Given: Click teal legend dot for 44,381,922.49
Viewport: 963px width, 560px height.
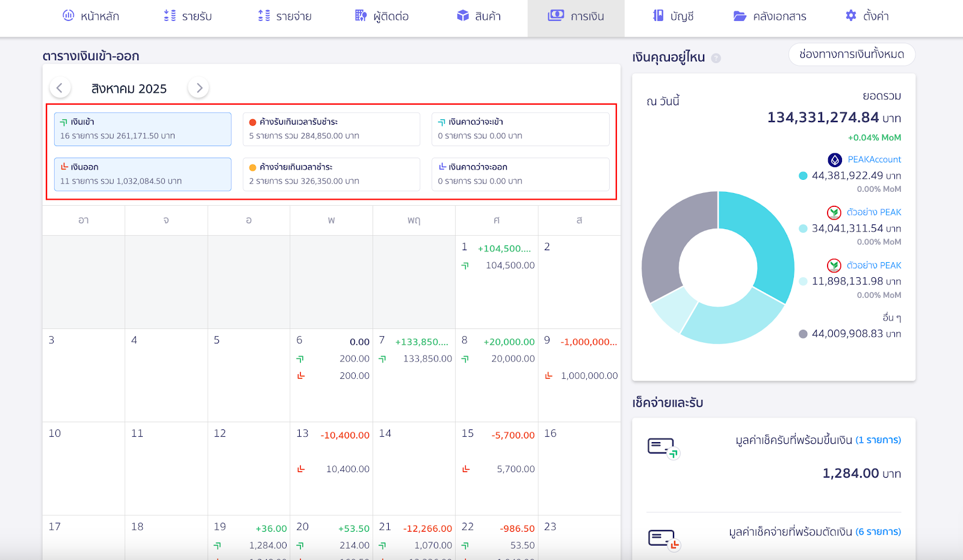Looking at the screenshot, I should (803, 176).
